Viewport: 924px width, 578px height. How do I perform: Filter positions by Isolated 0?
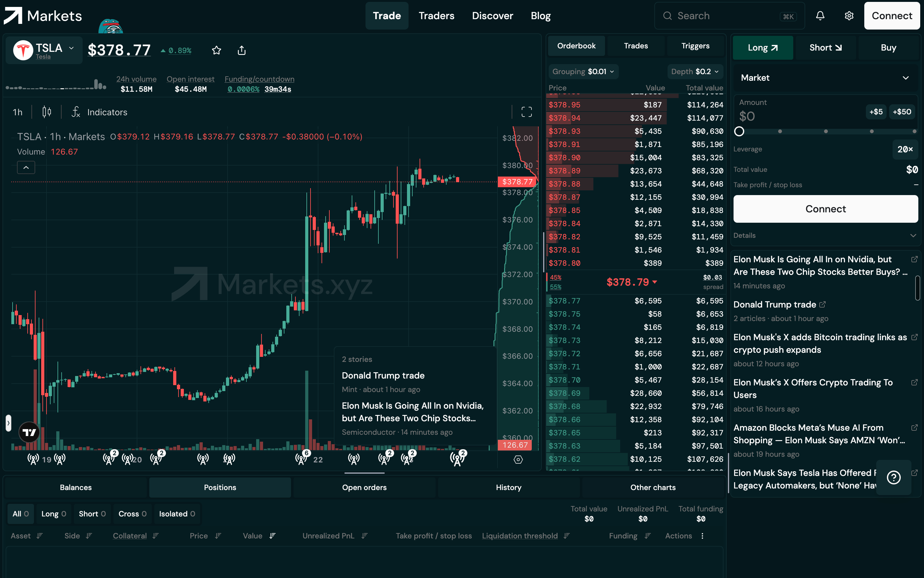click(x=177, y=514)
